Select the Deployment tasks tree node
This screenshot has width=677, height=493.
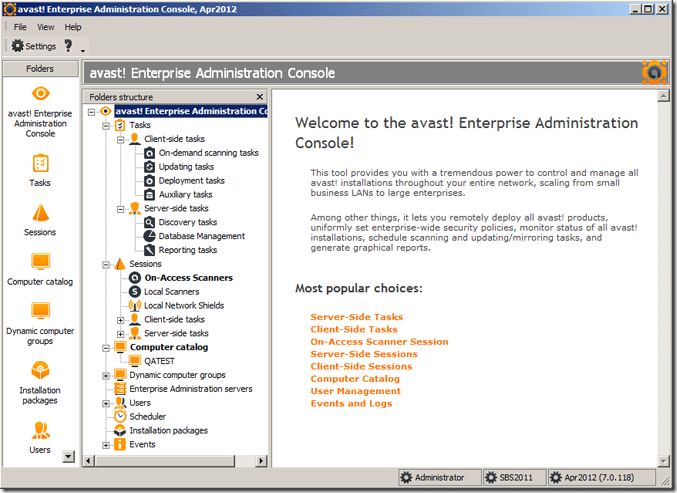click(191, 180)
